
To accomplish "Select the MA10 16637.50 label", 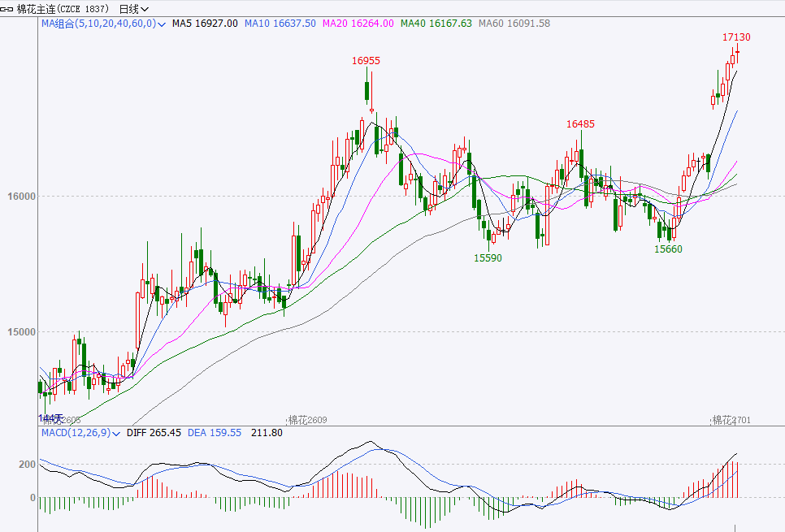I will coord(280,24).
